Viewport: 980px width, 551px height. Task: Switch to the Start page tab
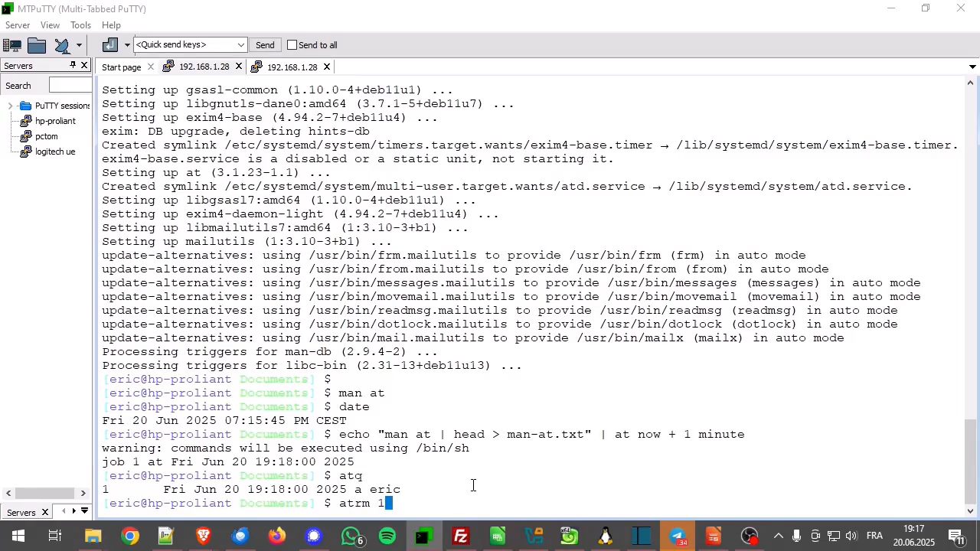[121, 67]
